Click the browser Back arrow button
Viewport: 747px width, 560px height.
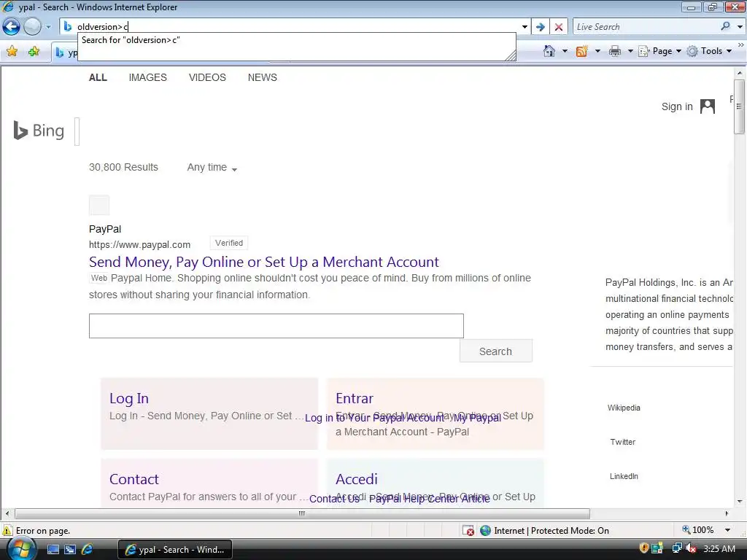click(x=12, y=27)
